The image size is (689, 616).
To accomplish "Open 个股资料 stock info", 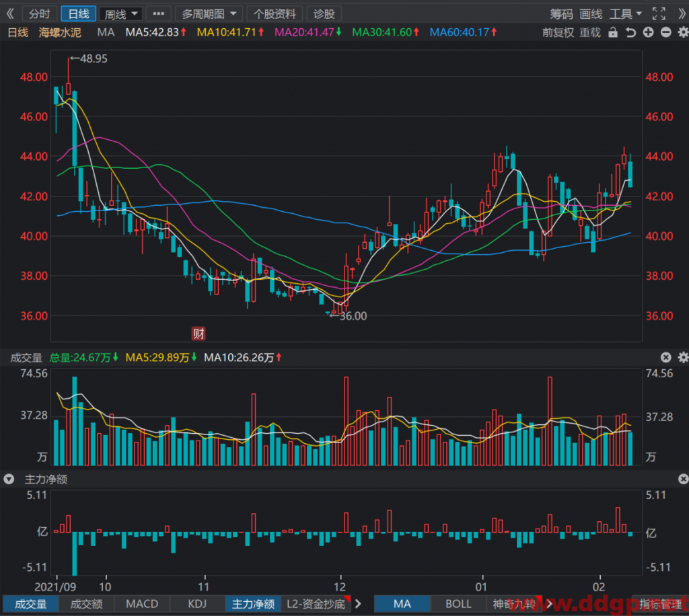I will tap(275, 14).
